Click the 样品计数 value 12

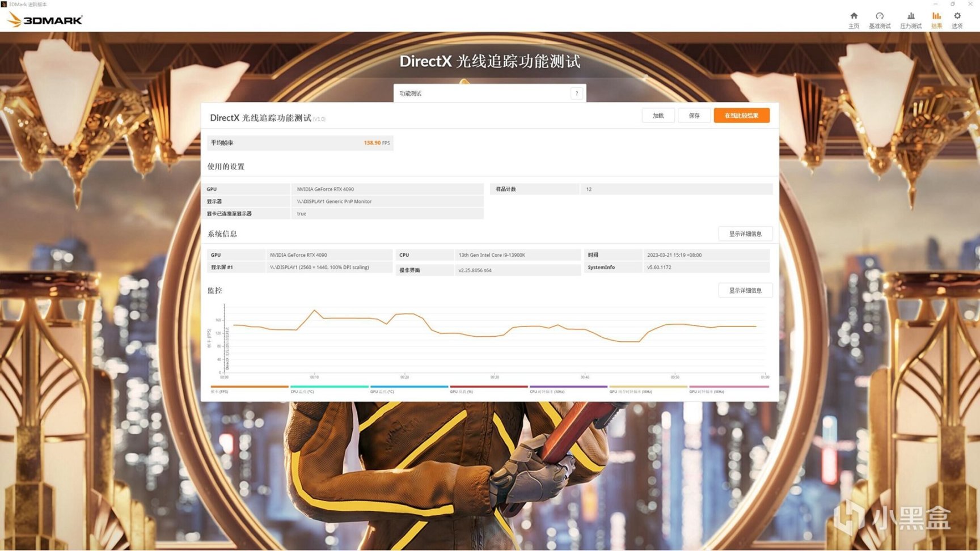pos(589,189)
